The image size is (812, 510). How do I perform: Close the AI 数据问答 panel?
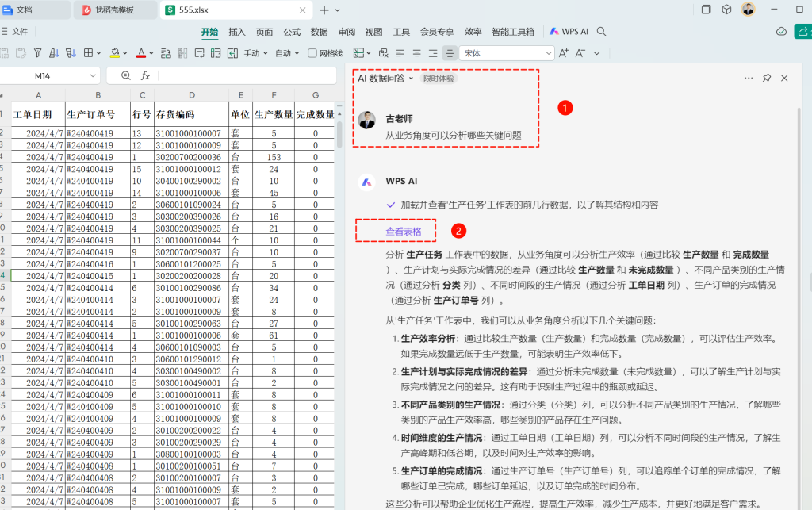(784, 79)
